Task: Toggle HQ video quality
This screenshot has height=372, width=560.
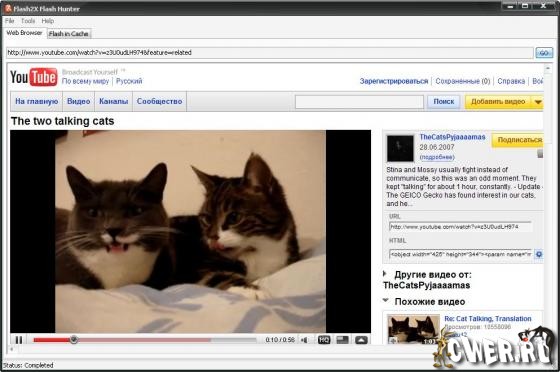Action: pyautogui.click(x=324, y=340)
